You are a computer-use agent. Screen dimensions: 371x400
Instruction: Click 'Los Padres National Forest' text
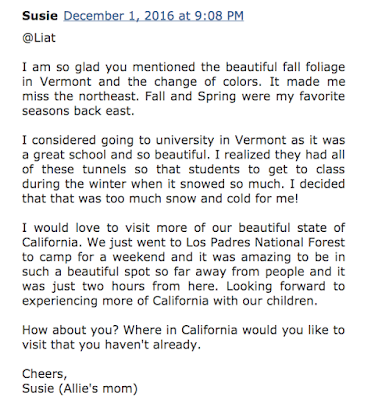(265, 242)
